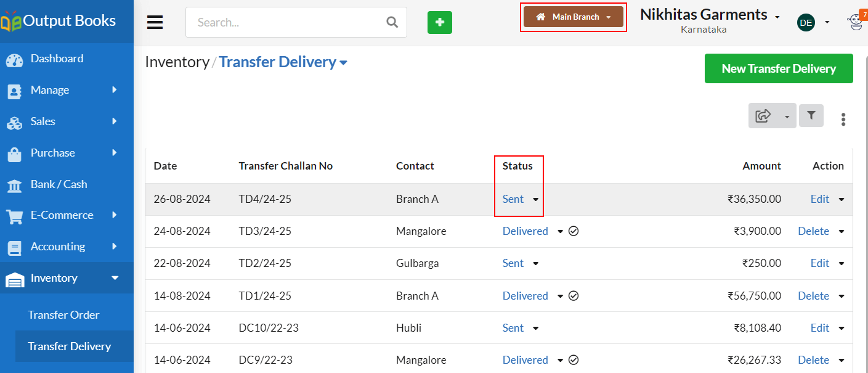Click the Sales boxes icon in sidebar
Viewport: 868px width, 373px height.
(x=14, y=123)
